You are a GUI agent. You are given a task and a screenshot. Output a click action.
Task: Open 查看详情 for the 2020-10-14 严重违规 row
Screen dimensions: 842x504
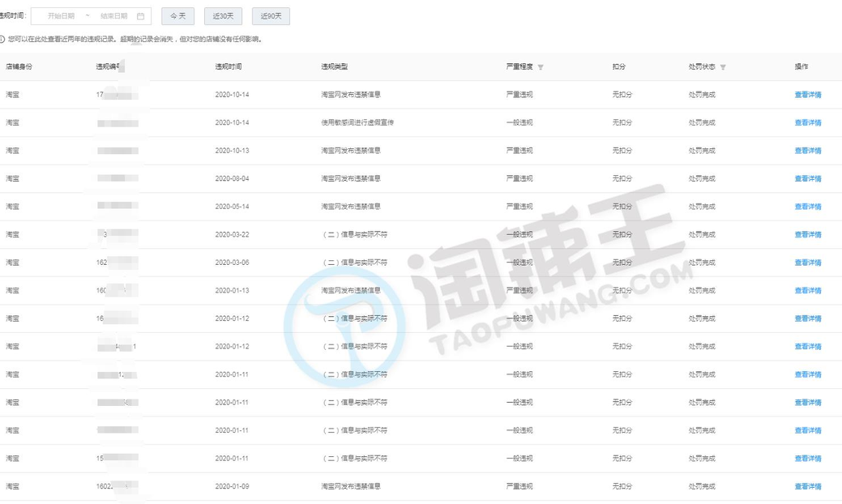[808, 95]
